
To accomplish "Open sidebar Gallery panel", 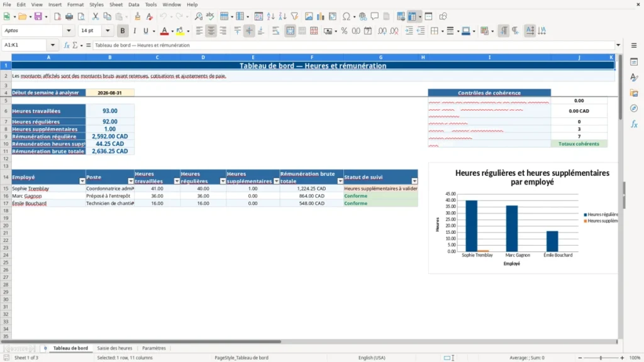I will click(634, 93).
